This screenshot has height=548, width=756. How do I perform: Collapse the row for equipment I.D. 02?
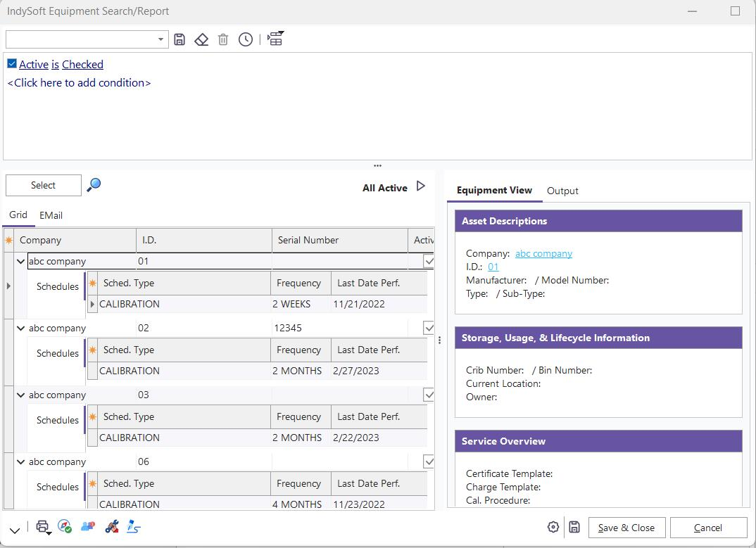click(x=20, y=329)
